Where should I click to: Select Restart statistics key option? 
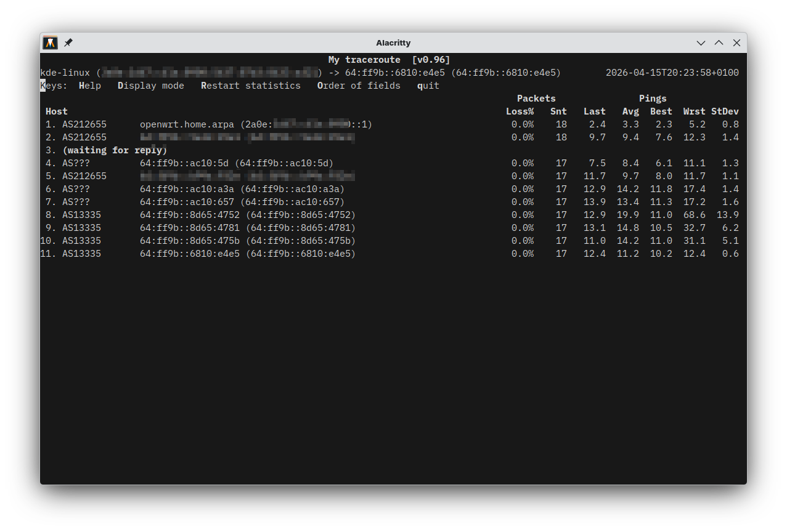[x=251, y=86]
